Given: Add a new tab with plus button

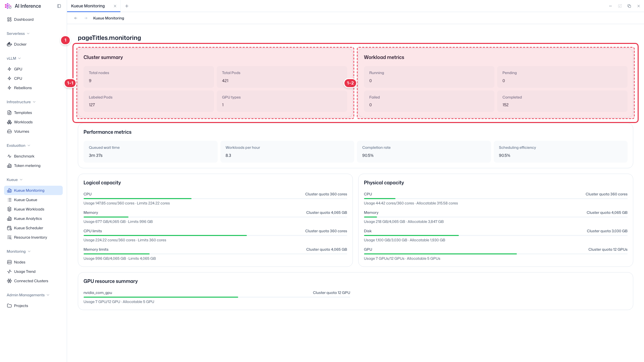Looking at the screenshot, I should pos(127,6).
